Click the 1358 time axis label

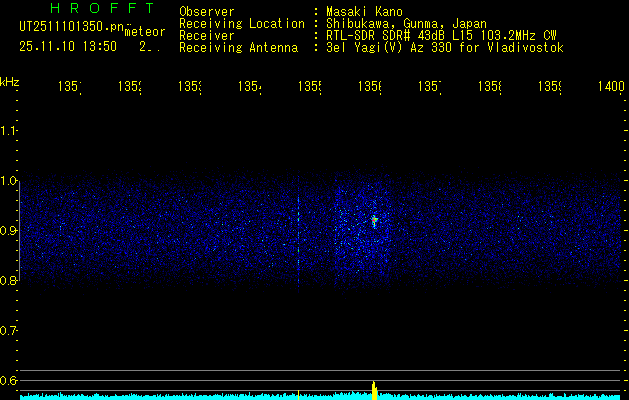coord(489,86)
